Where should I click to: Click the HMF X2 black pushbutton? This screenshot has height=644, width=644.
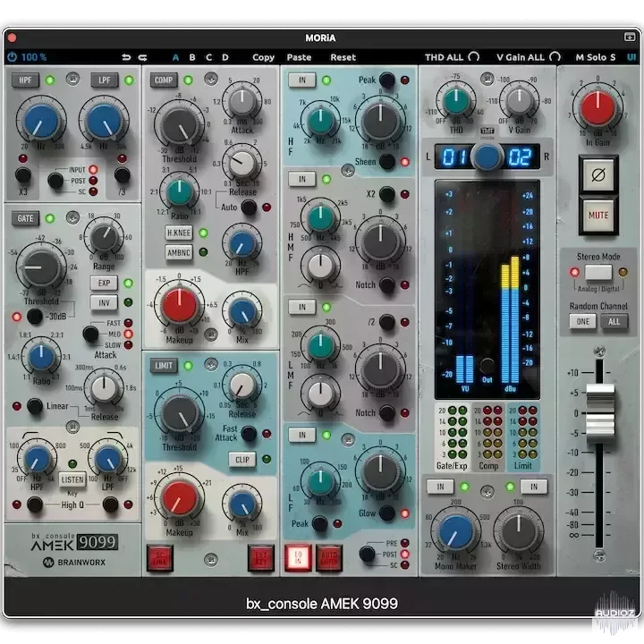[x=387, y=194]
